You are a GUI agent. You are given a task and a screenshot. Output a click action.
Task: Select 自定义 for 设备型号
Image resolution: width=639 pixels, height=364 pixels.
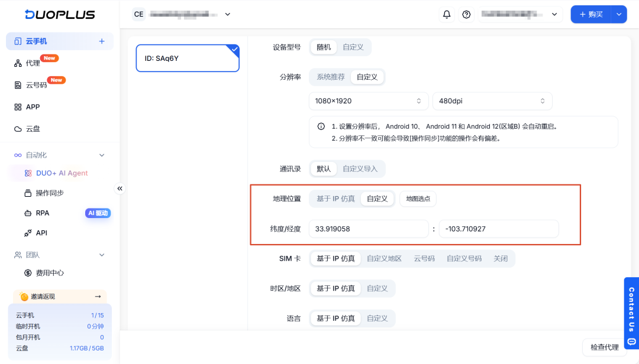point(353,47)
